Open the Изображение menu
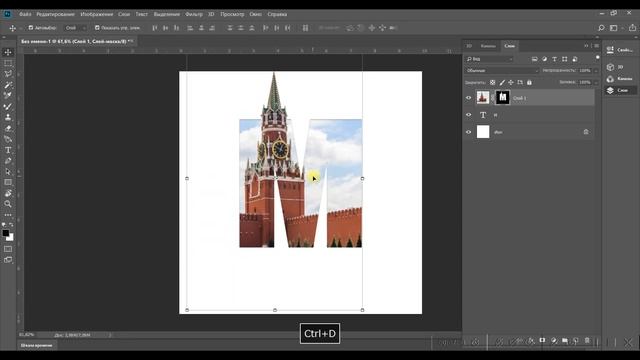Image resolution: width=640 pixels, height=360 pixels. 97,14
